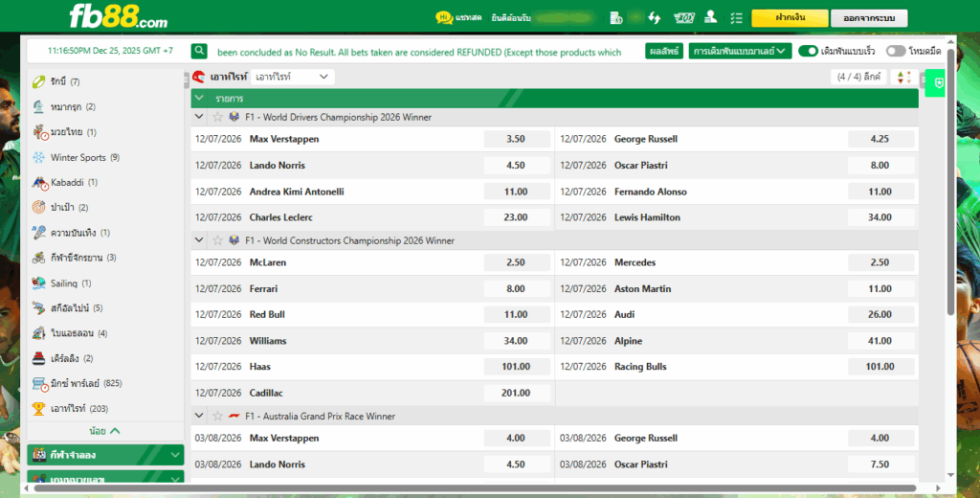Select the Kabaddi sport icon
The width and height of the screenshot is (980, 498).
(40, 183)
